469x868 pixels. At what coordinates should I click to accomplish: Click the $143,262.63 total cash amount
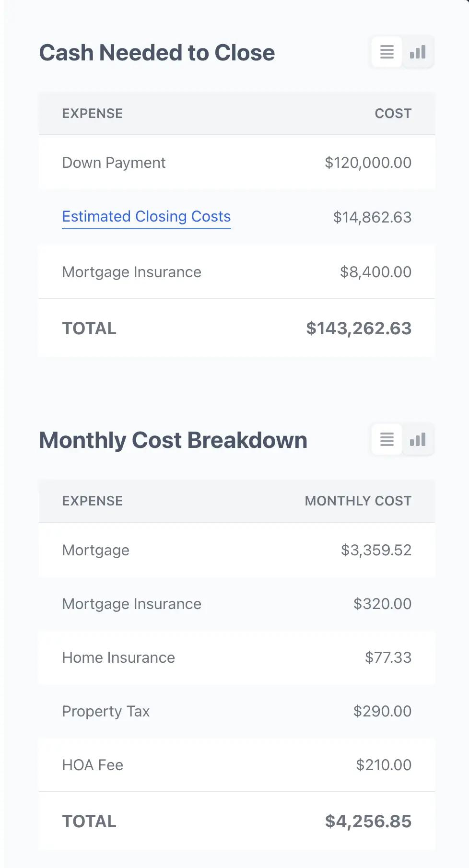(x=359, y=328)
